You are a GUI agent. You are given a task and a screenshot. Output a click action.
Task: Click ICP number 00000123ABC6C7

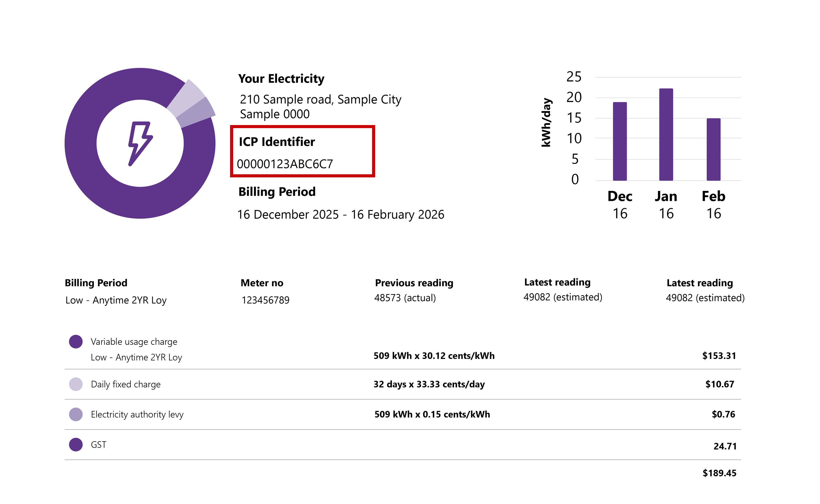pos(285,164)
